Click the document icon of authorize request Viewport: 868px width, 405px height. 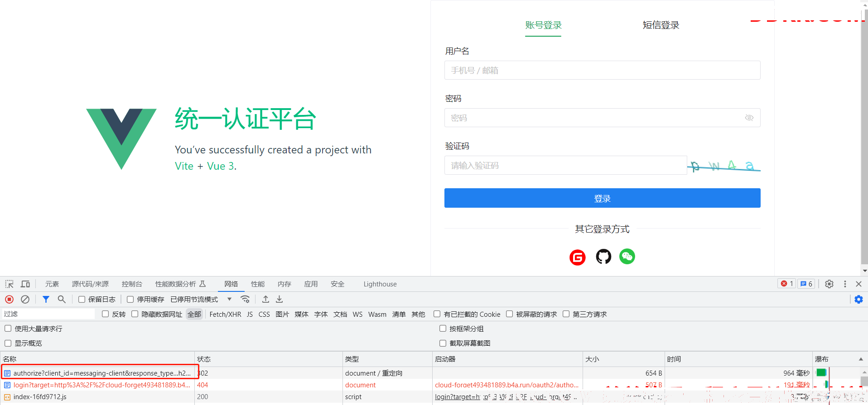tap(7, 373)
